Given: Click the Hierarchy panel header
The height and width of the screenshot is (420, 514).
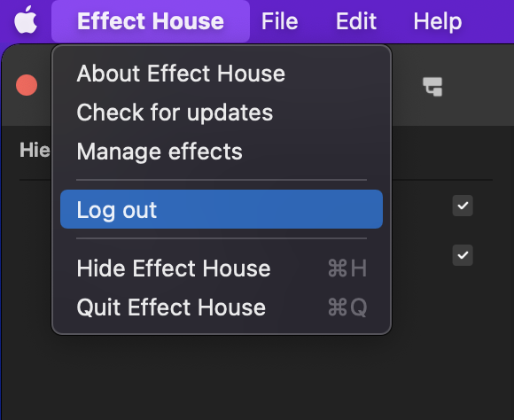Looking at the screenshot, I should click(x=35, y=150).
